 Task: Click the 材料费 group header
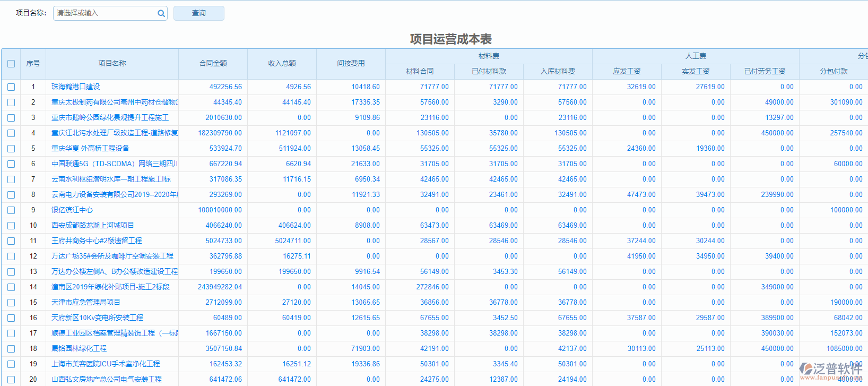(489, 56)
